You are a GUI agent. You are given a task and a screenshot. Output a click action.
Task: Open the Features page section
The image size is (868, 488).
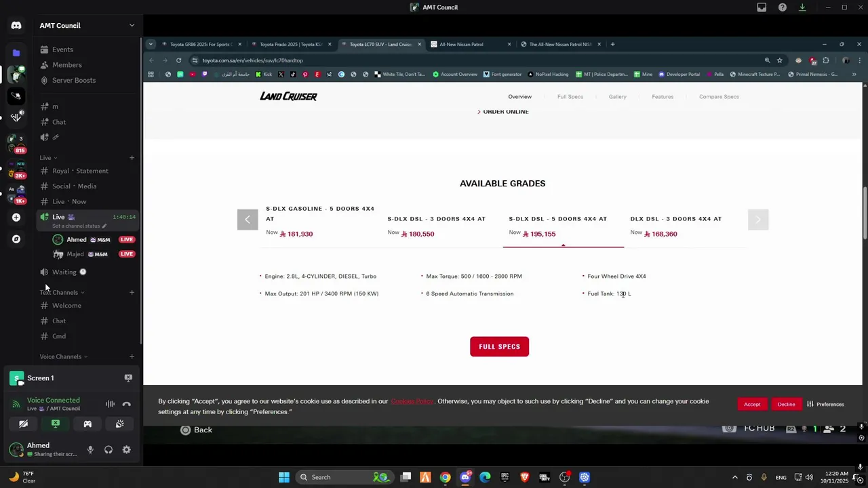click(663, 97)
